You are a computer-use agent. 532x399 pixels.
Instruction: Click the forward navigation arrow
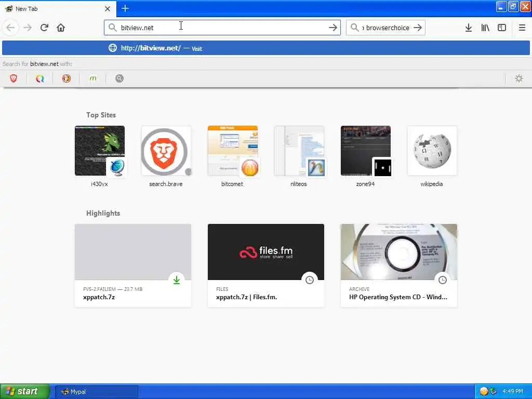click(x=28, y=28)
